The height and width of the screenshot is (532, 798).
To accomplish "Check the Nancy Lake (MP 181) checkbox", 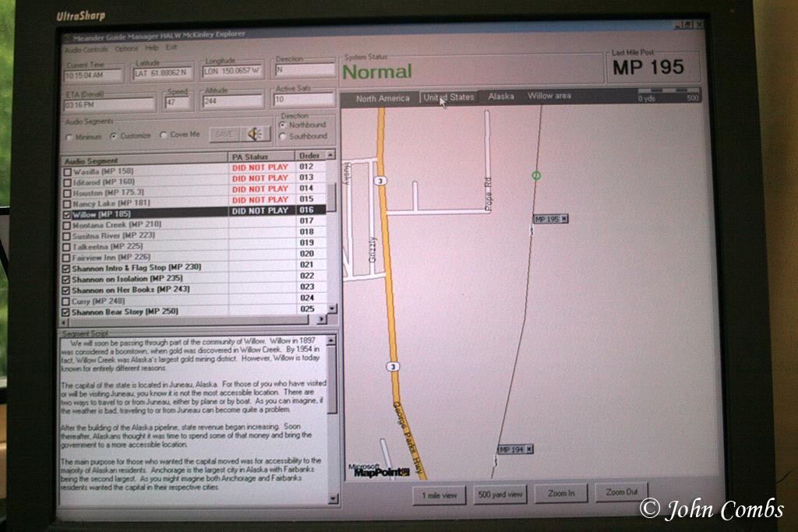I will [x=67, y=204].
